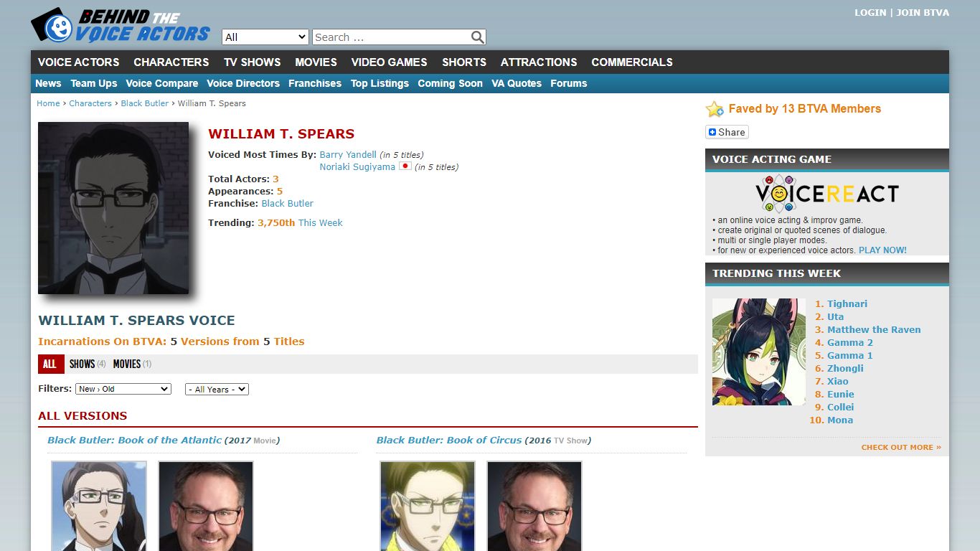Click the PLAY NOW! link
This screenshot has width=980, height=551.
[x=882, y=250]
